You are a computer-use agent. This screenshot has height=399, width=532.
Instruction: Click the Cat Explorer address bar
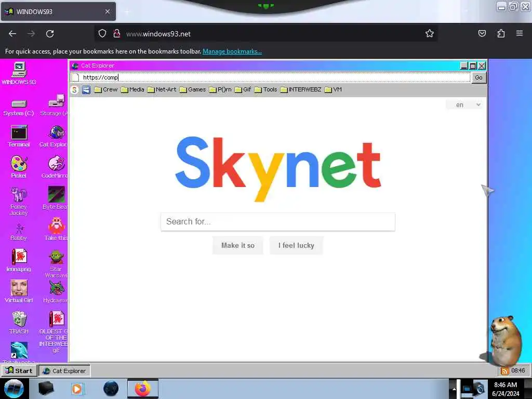point(271,77)
